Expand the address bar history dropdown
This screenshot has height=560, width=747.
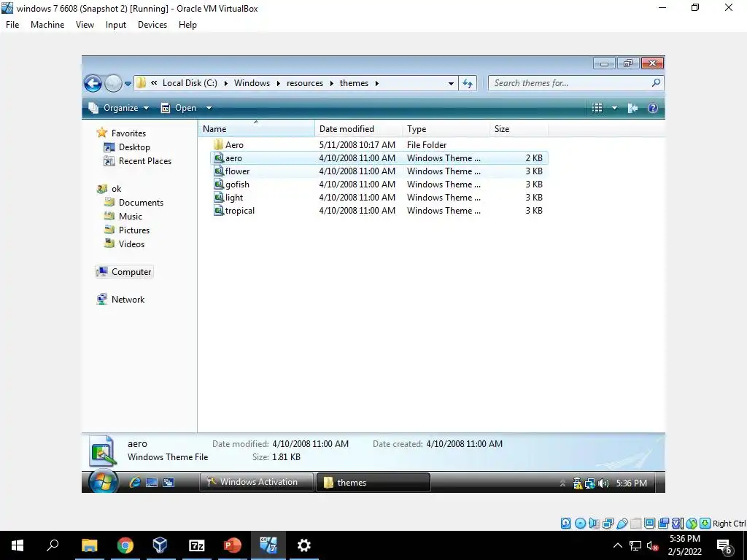451,83
